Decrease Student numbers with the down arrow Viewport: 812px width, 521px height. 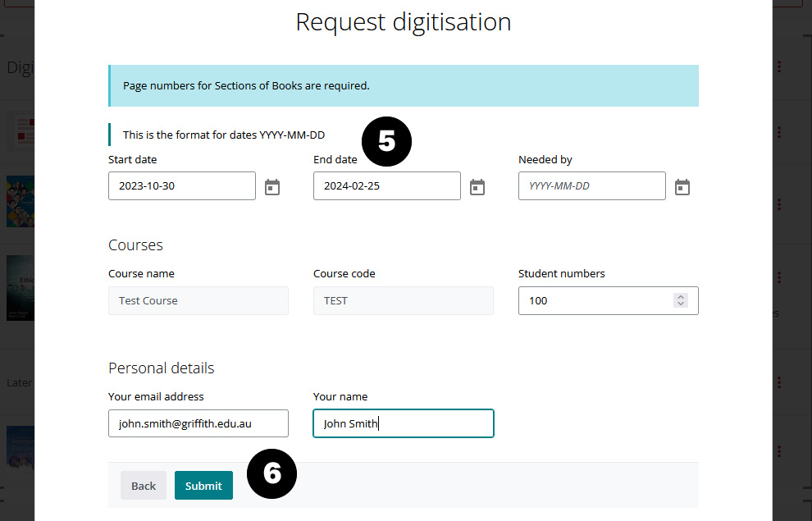(680, 304)
